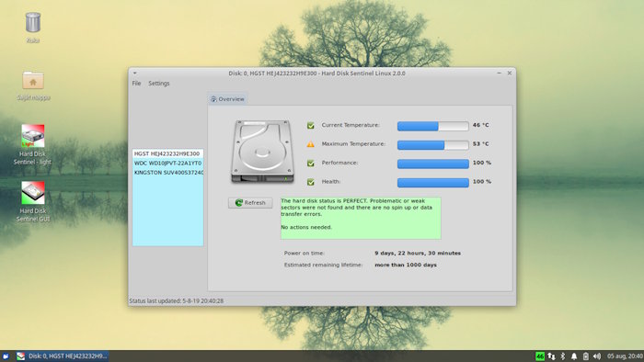Click the Current Temperature green check icon
The height and width of the screenshot is (362, 644).
click(311, 126)
